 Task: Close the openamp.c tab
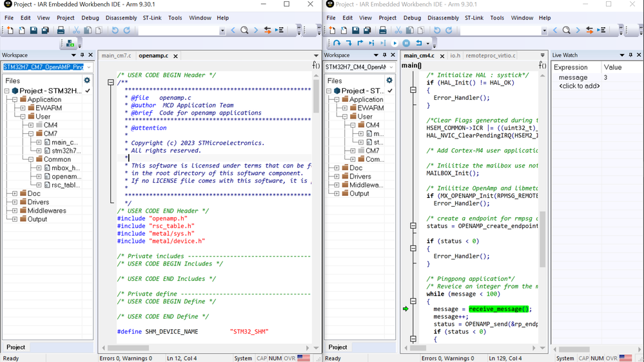tap(175, 56)
